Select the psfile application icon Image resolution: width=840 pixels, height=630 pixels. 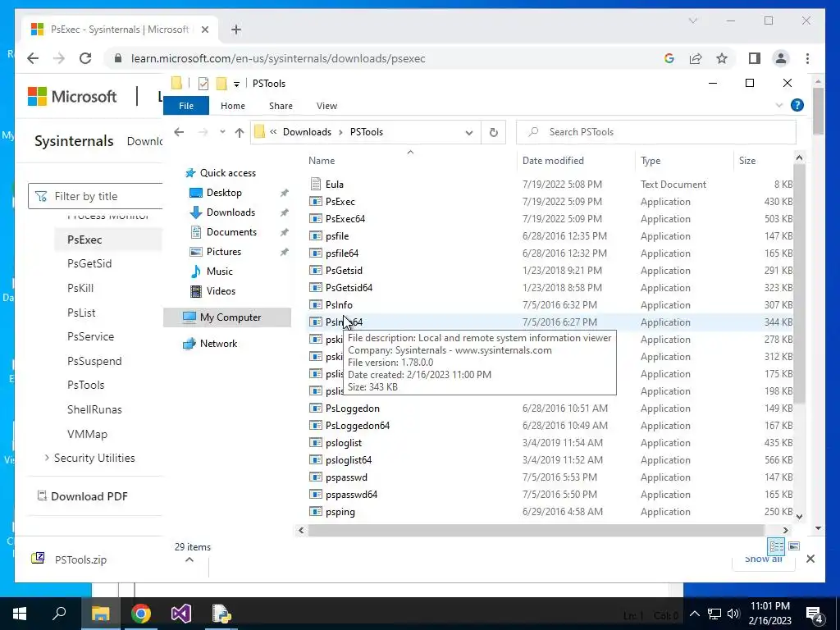click(316, 235)
